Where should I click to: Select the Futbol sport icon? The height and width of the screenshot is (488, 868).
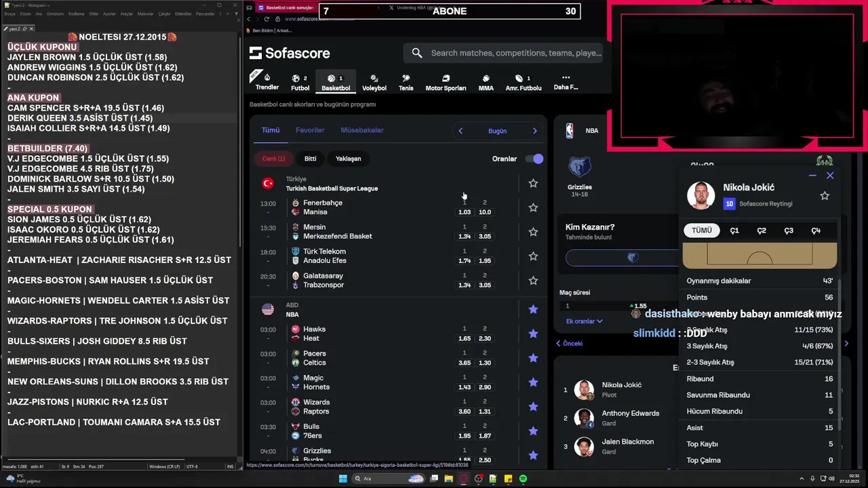(x=300, y=83)
